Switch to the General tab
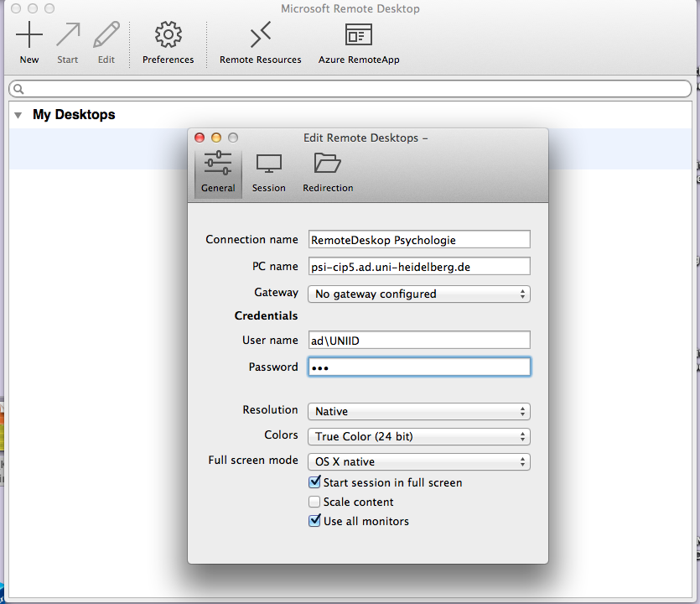Viewport: 700px width, 604px height. (218, 173)
